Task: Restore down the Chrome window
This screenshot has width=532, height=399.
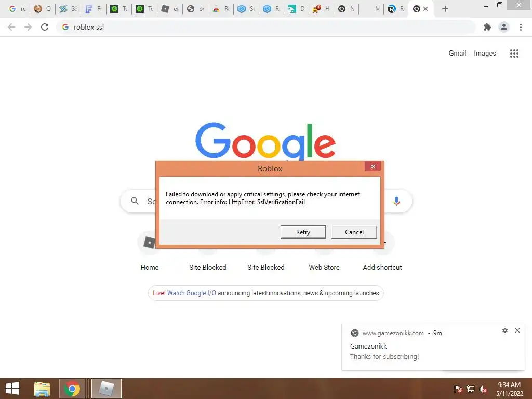Action: [x=499, y=5]
